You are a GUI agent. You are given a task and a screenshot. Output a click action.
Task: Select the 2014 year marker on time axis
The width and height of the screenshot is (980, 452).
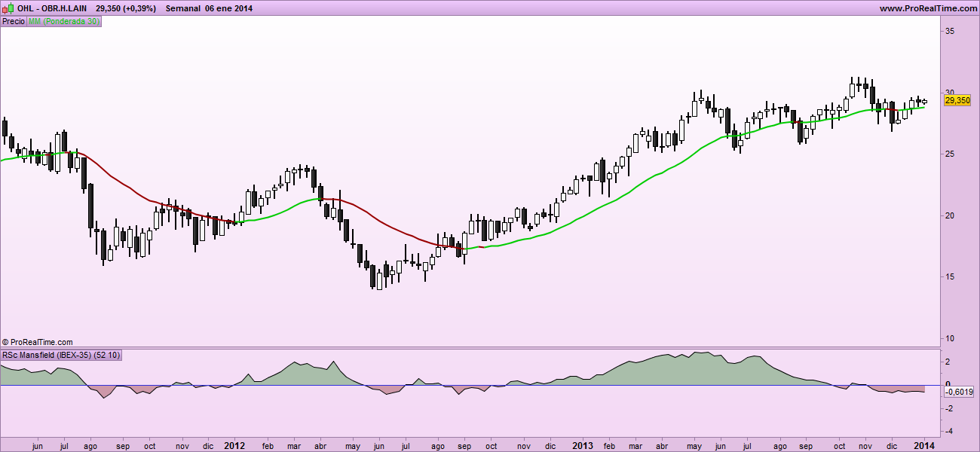coord(925,445)
